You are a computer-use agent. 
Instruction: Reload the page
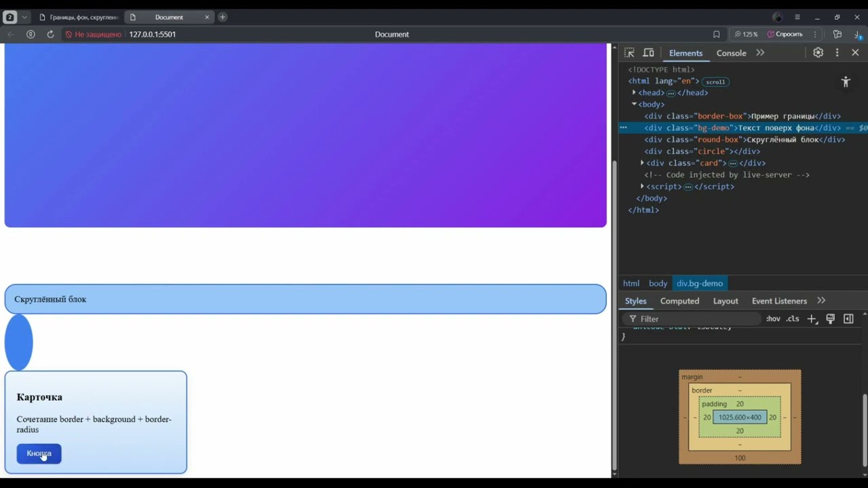(50, 34)
